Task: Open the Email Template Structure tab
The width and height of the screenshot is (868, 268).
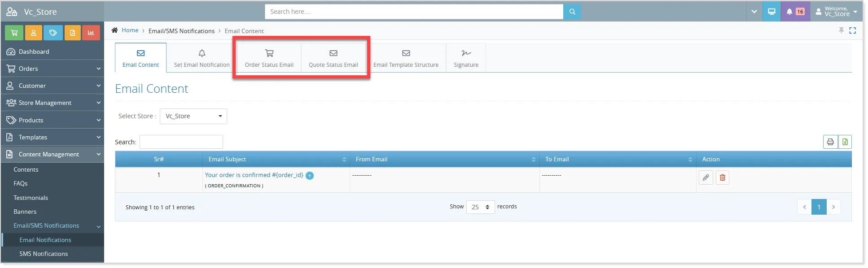Action: [x=406, y=59]
